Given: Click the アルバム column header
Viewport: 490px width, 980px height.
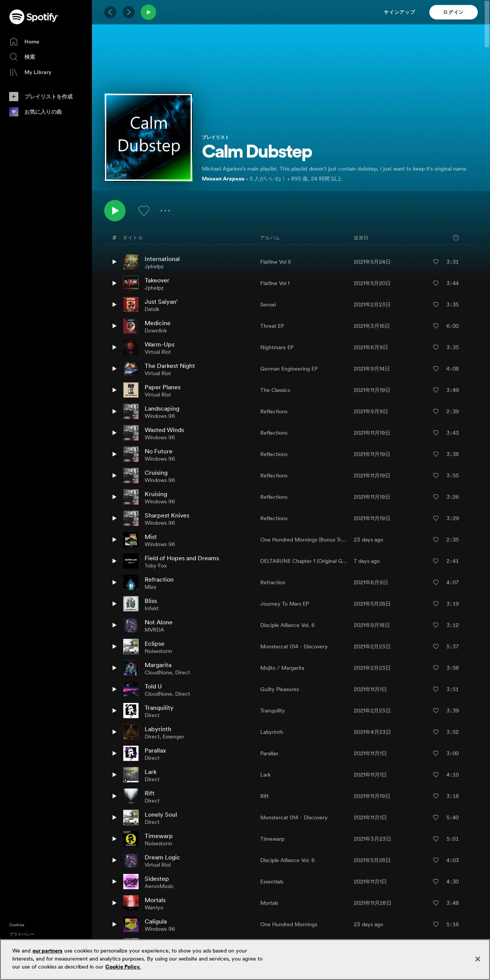Looking at the screenshot, I should [270, 238].
